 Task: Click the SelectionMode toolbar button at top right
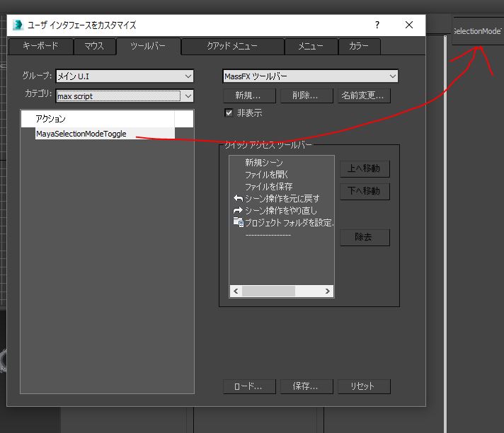click(x=477, y=32)
